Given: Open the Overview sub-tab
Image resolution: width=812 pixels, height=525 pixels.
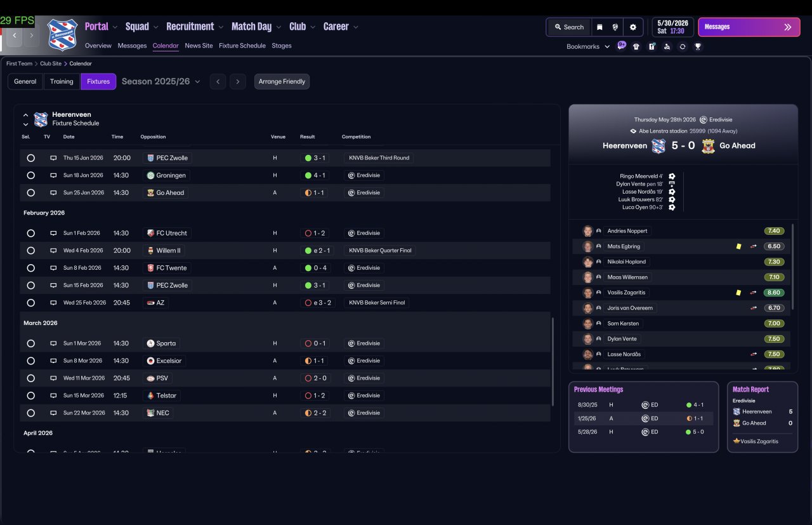Looking at the screenshot, I should [x=98, y=46].
